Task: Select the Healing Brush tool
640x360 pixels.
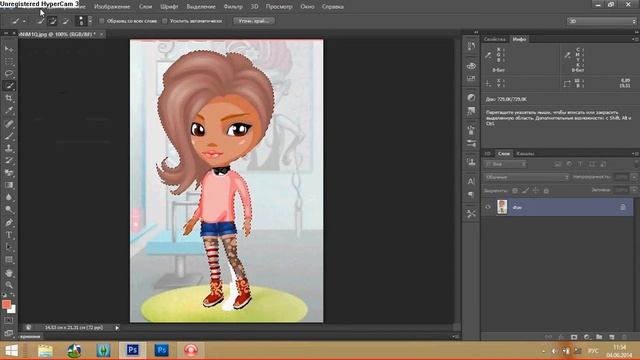Action: [9, 123]
